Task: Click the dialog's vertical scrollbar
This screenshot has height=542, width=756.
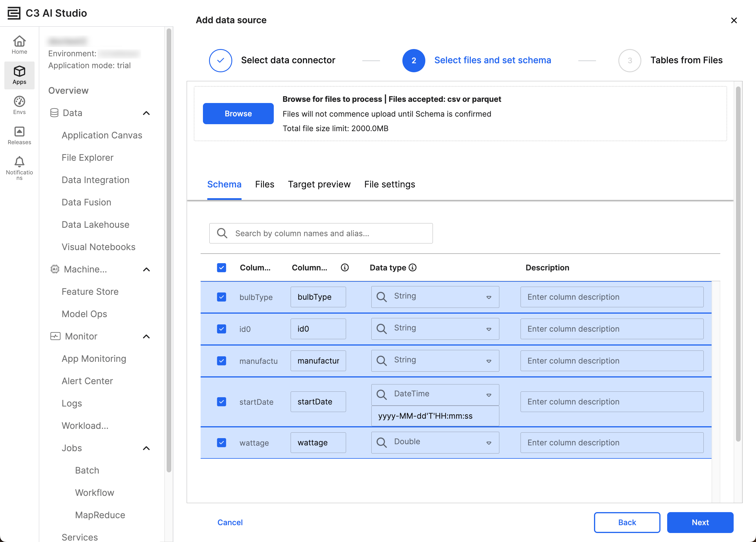Action: click(x=738, y=263)
